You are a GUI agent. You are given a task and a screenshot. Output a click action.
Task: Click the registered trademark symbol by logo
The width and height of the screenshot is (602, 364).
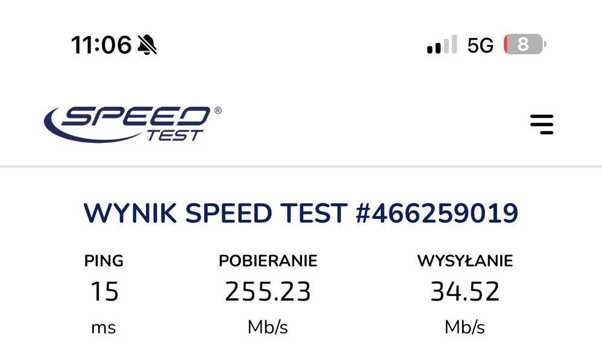pyautogui.click(x=218, y=111)
